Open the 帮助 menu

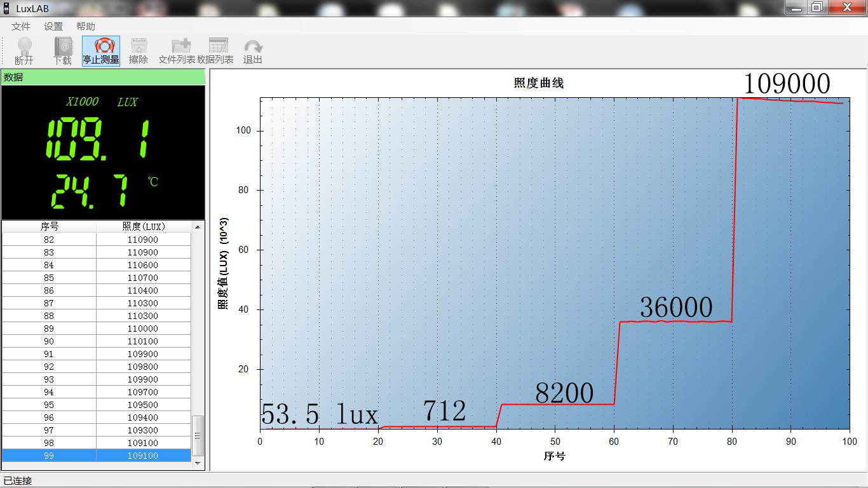[x=86, y=26]
